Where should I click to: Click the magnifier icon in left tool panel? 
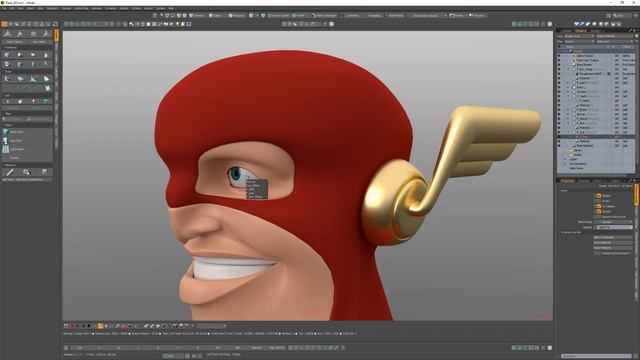pyautogui.click(x=27, y=172)
